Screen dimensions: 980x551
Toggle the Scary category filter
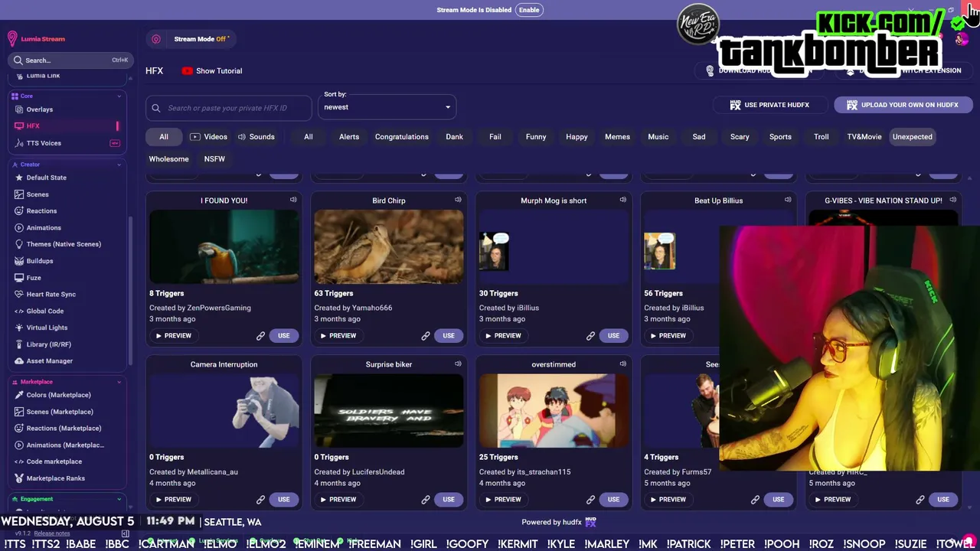[x=740, y=137]
